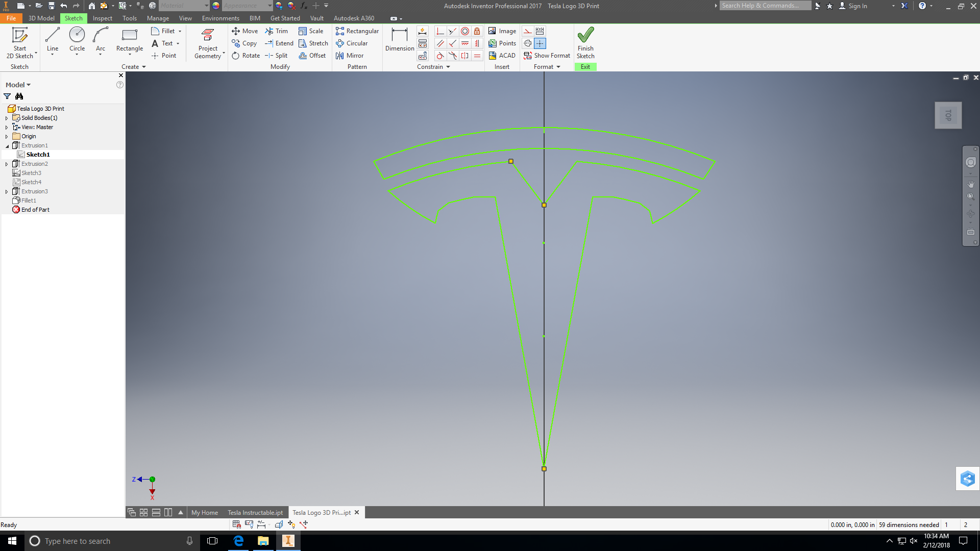Select the Arc sketch tool

(101, 40)
